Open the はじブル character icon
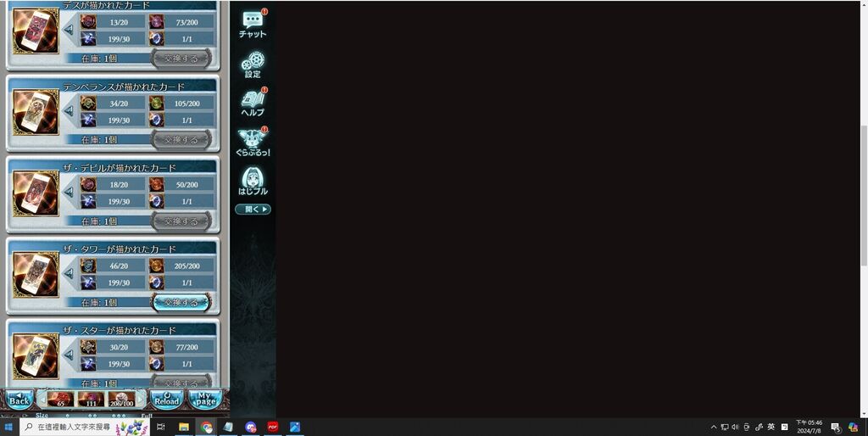Image resolution: width=868 pixels, height=436 pixels. point(253,182)
